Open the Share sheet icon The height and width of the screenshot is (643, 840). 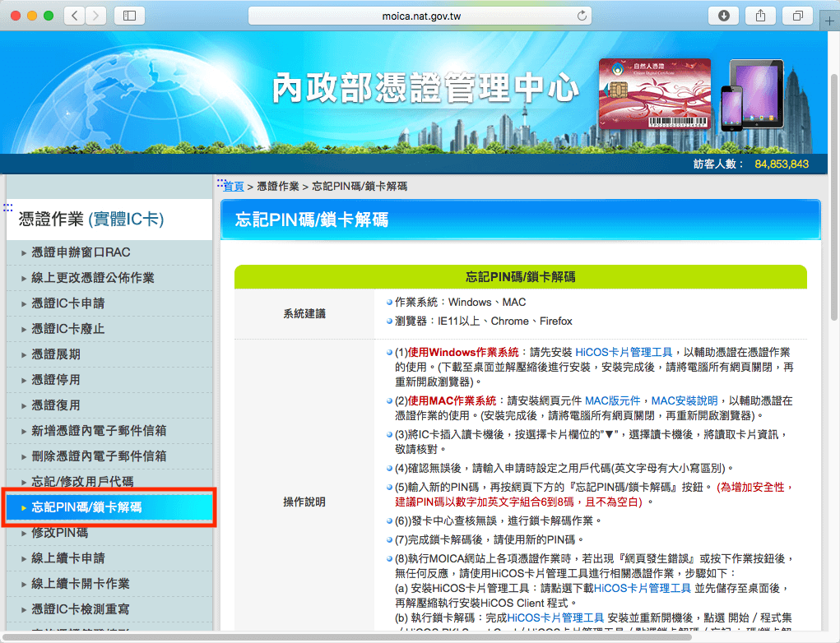[x=760, y=16]
